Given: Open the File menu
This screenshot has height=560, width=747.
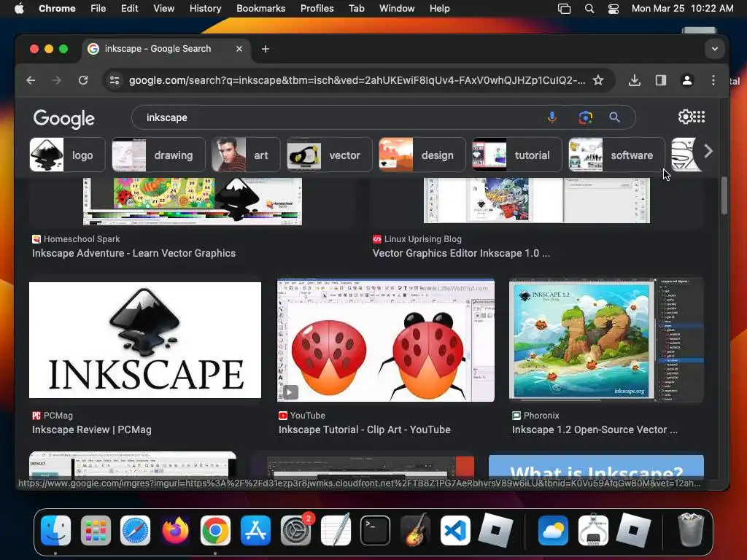Looking at the screenshot, I should [98, 9].
